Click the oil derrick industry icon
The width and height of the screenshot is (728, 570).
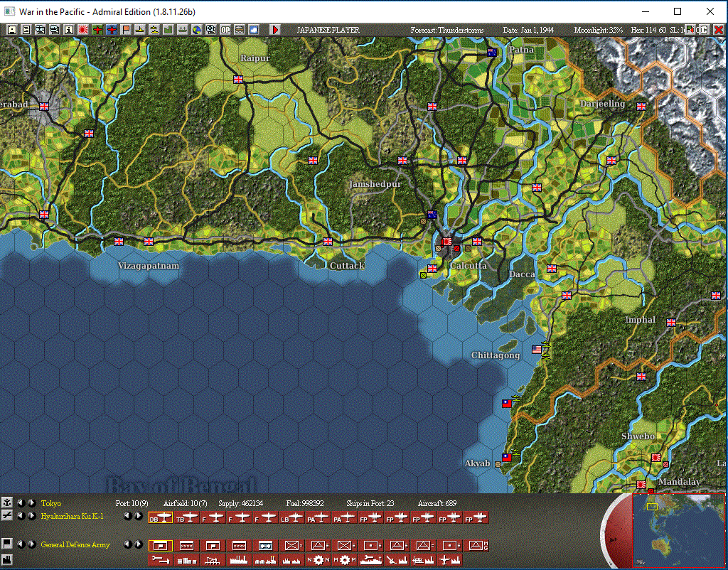tap(213, 560)
